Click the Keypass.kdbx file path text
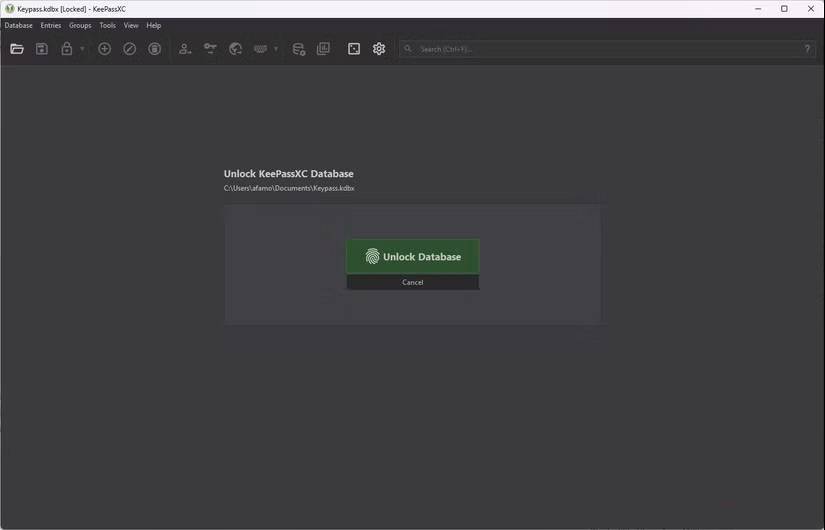 point(289,188)
